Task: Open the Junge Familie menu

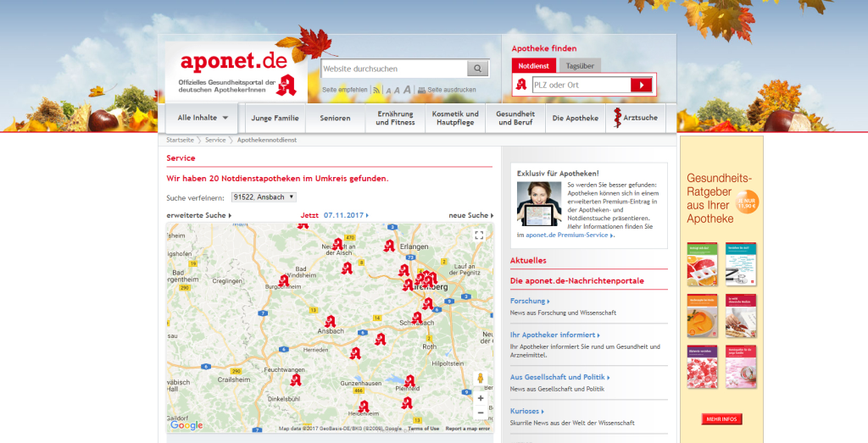Action: 275,118
